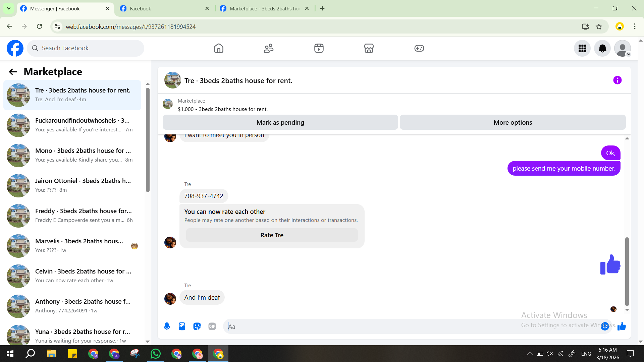
Task: Go back from Marketplace chats list
Action: coord(13,72)
